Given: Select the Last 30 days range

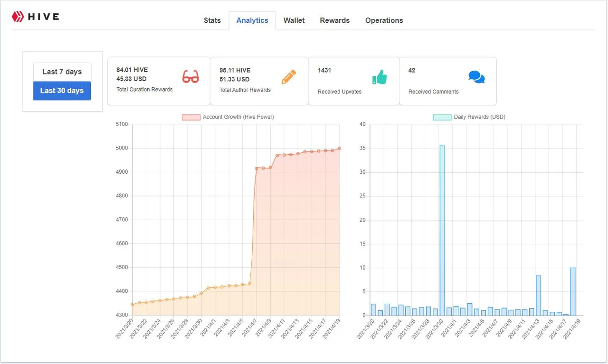Looking at the screenshot, I should 62,91.
